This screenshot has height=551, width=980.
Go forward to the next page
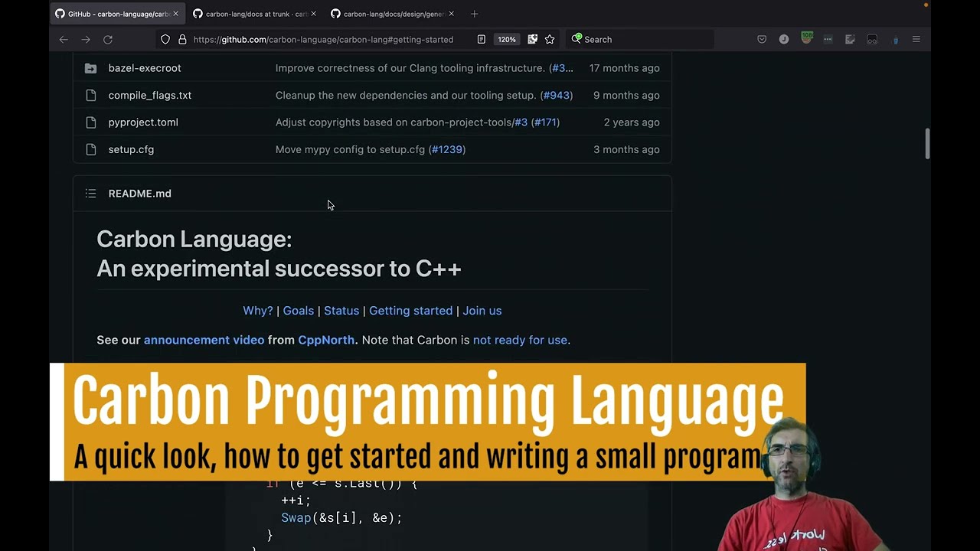point(86,39)
